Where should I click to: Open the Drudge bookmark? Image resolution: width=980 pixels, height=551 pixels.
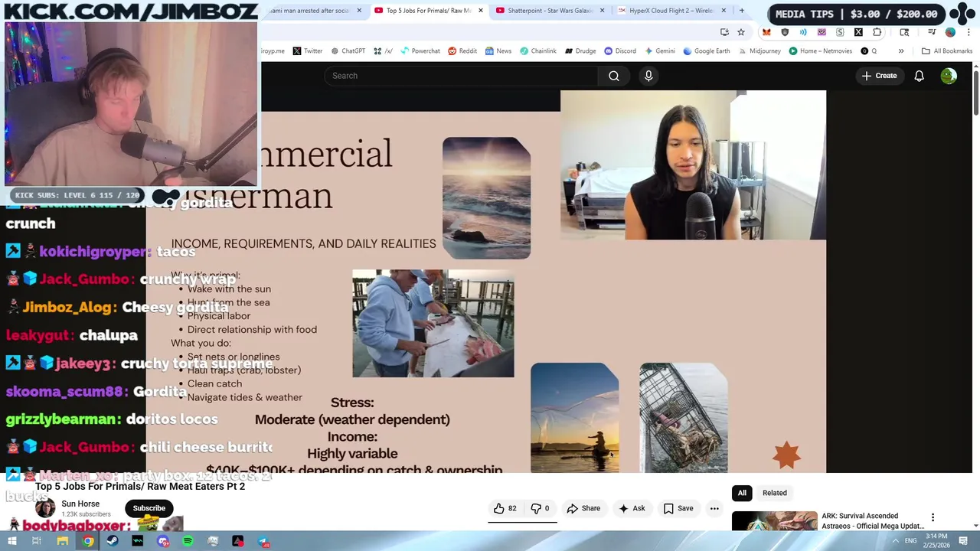point(580,51)
